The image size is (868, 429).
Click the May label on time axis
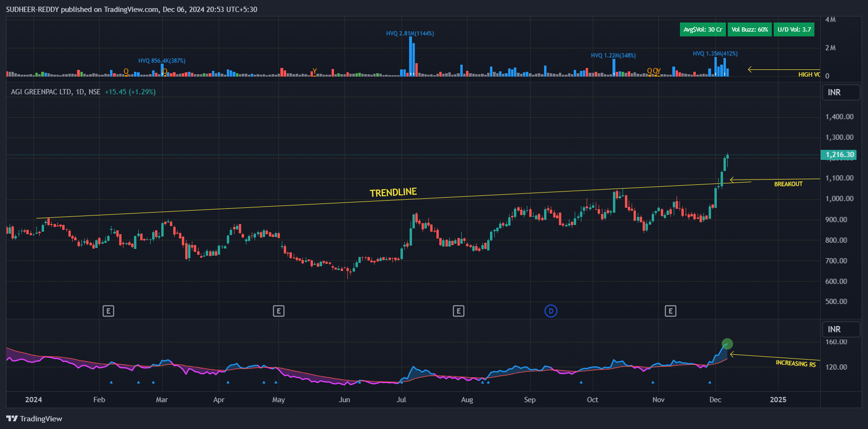pos(278,400)
